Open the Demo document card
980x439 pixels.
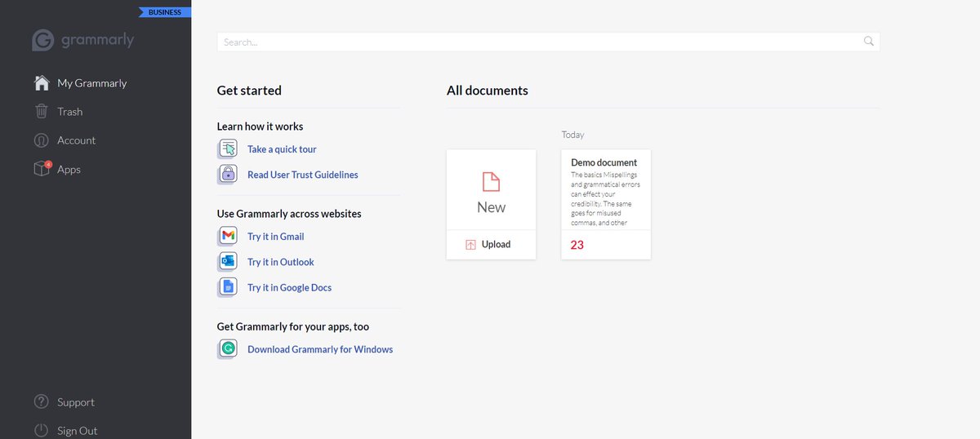click(606, 204)
